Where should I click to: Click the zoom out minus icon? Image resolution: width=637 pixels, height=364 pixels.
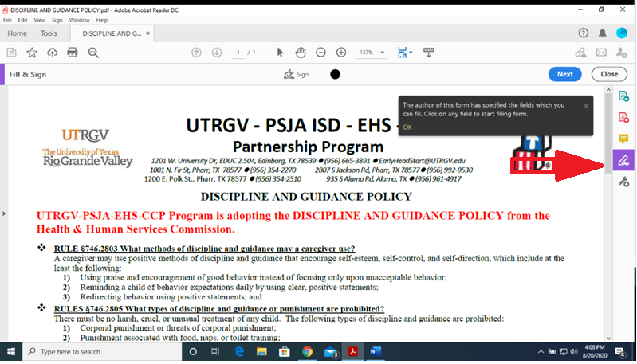tap(320, 53)
